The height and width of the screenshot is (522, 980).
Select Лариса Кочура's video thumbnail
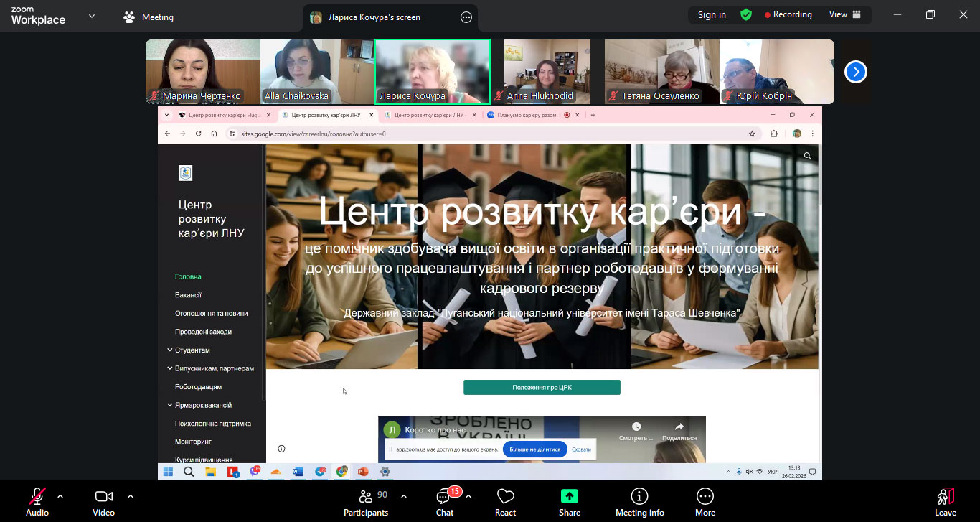433,72
